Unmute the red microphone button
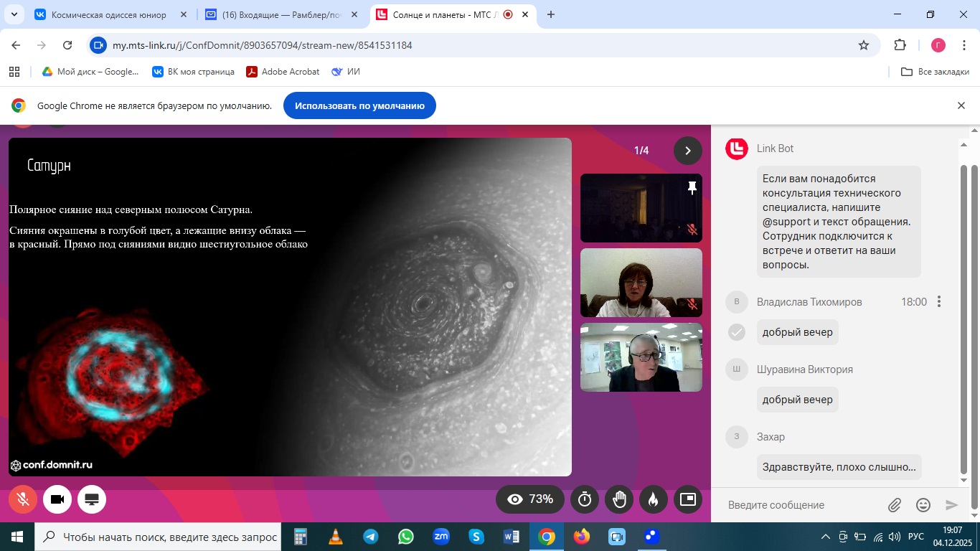Image resolution: width=980 pixels, height=551 pixels. point(23,499)
